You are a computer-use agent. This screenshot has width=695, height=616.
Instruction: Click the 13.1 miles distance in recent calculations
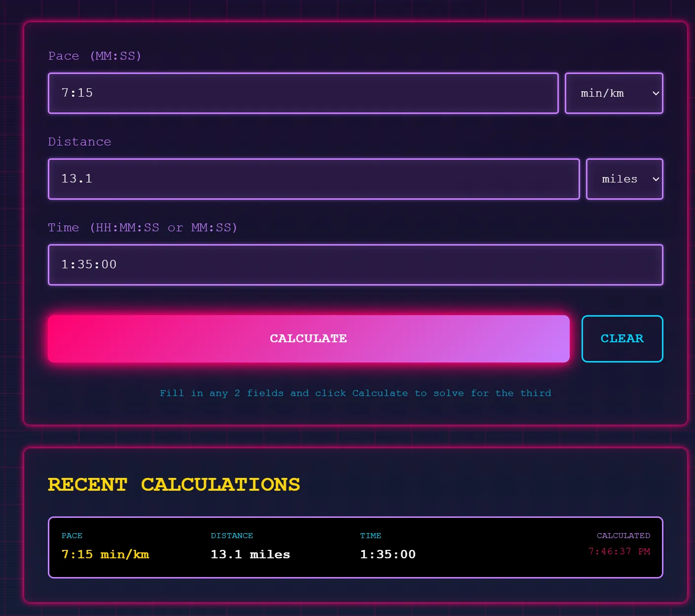(x=250, y=554)
